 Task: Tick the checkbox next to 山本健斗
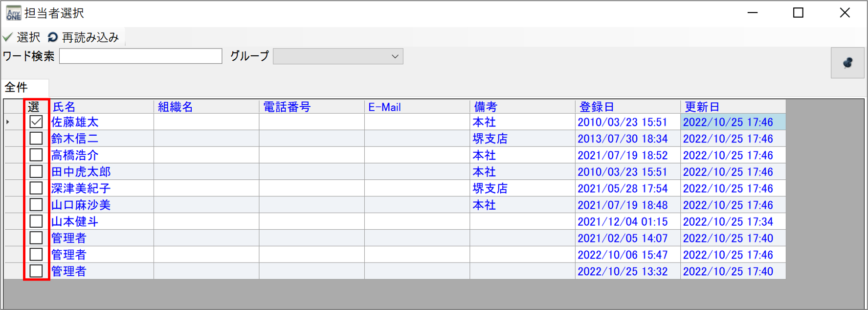coord(36,221)
